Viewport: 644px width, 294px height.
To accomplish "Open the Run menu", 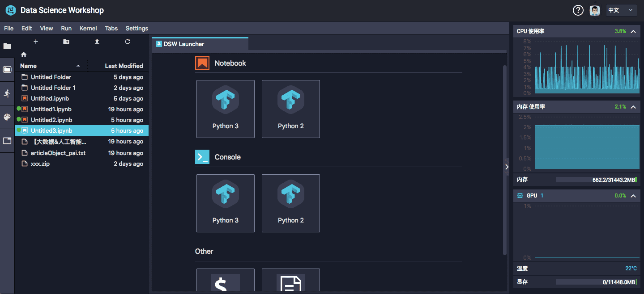I will 66,28.
